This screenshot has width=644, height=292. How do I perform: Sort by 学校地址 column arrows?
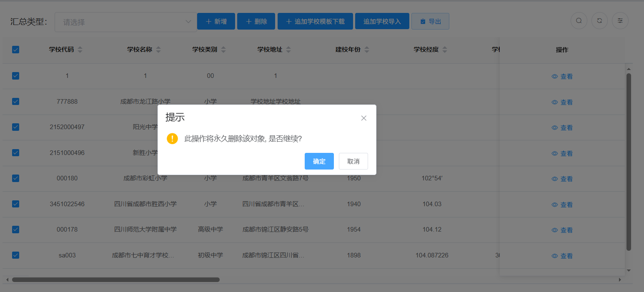(x=288, y=50)
